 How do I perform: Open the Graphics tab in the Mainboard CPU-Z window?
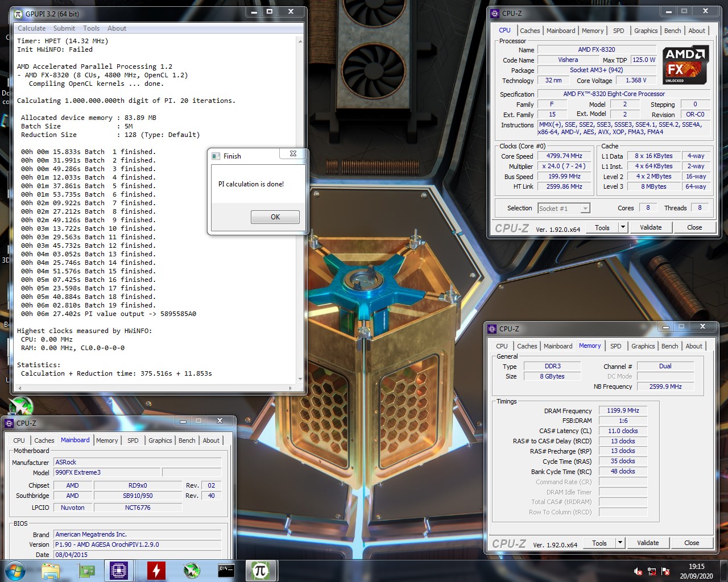[x=160, y=440]
